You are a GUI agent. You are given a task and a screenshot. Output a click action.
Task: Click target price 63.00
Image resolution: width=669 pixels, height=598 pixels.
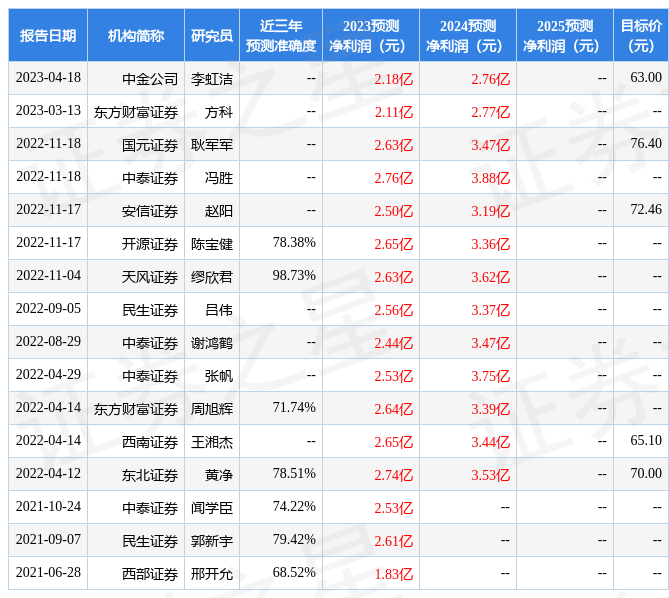[646, 78]
